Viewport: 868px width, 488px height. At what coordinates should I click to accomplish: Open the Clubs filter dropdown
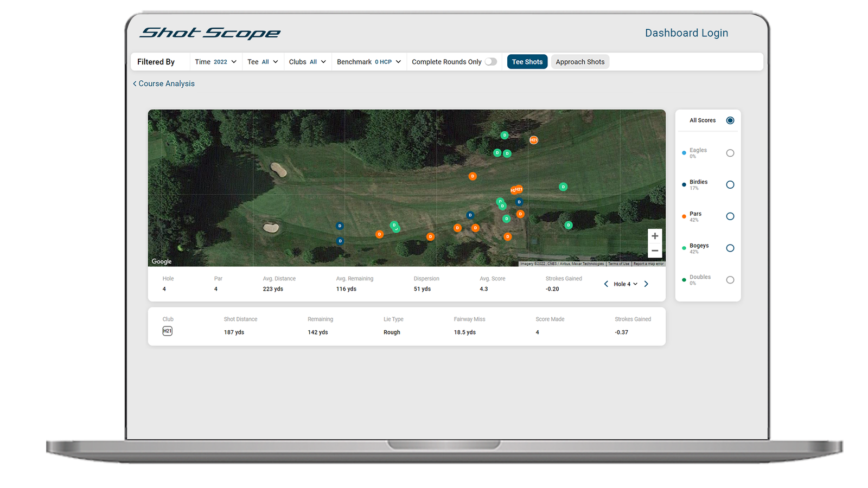tap(307, 61)
